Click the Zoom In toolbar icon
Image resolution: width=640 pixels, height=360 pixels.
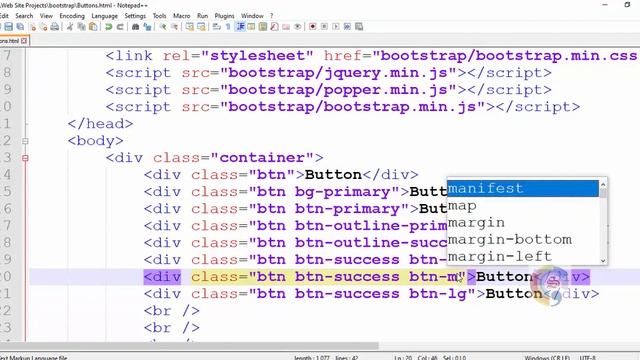coord(162,27)
